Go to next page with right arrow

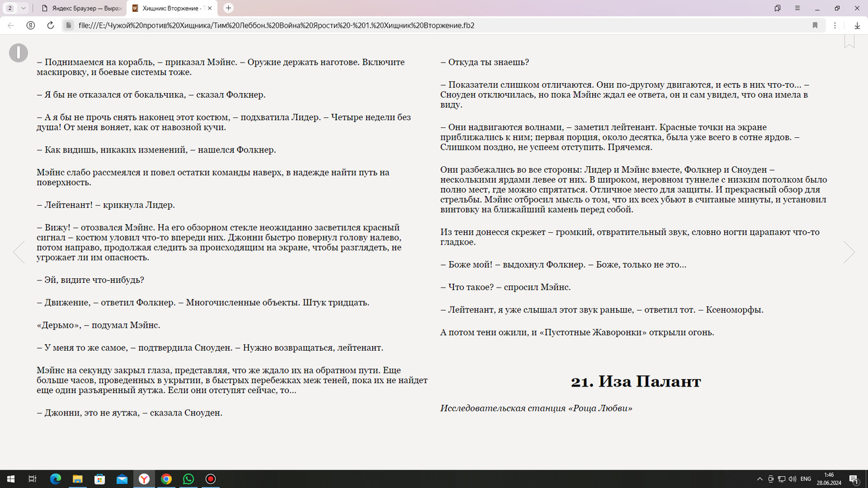[x=849, y=252]
